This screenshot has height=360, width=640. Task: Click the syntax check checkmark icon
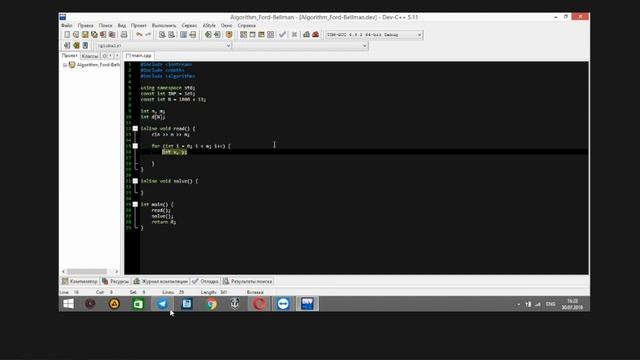coord(282,35)
